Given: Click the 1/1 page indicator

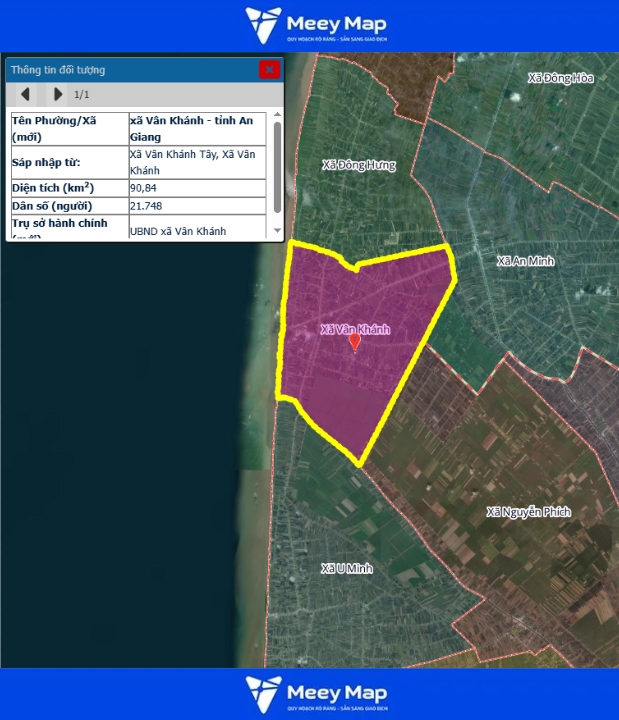Looking at the screenshot, I should tap(82, 95).
